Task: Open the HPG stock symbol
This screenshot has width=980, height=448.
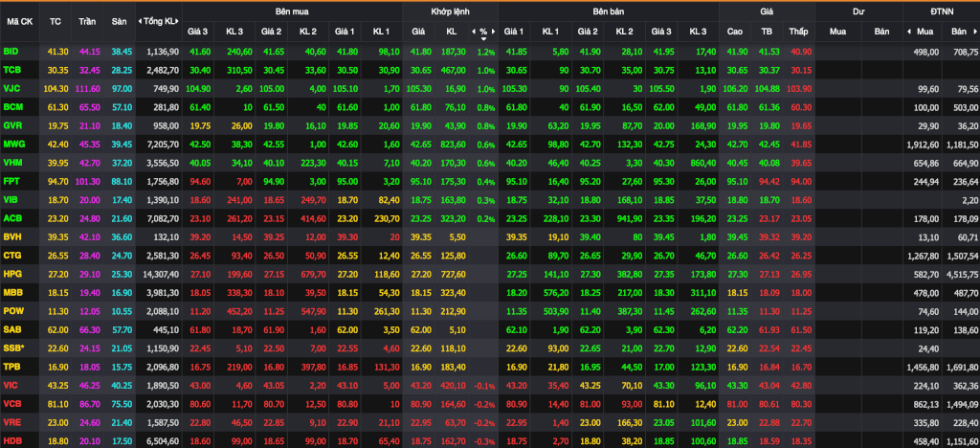Action: [11, 275]
